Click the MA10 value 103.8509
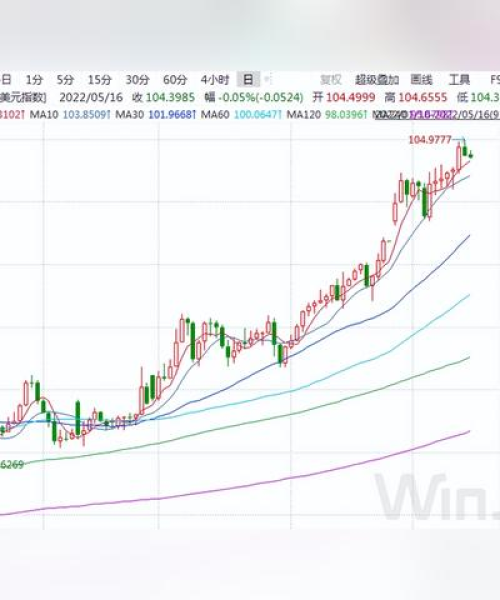500x600 pixels. tap(86, 114)
